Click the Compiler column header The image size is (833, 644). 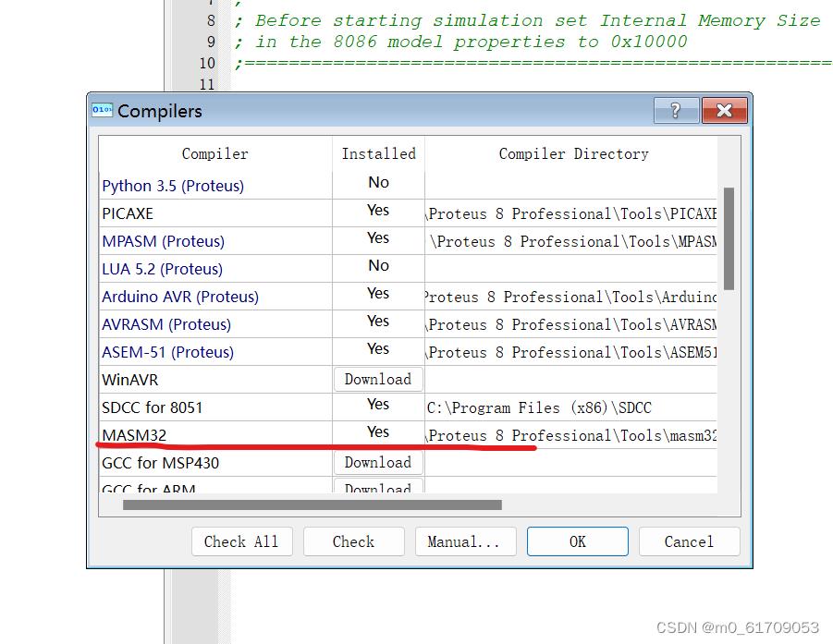pyautogui.click(x=214, y=154)
